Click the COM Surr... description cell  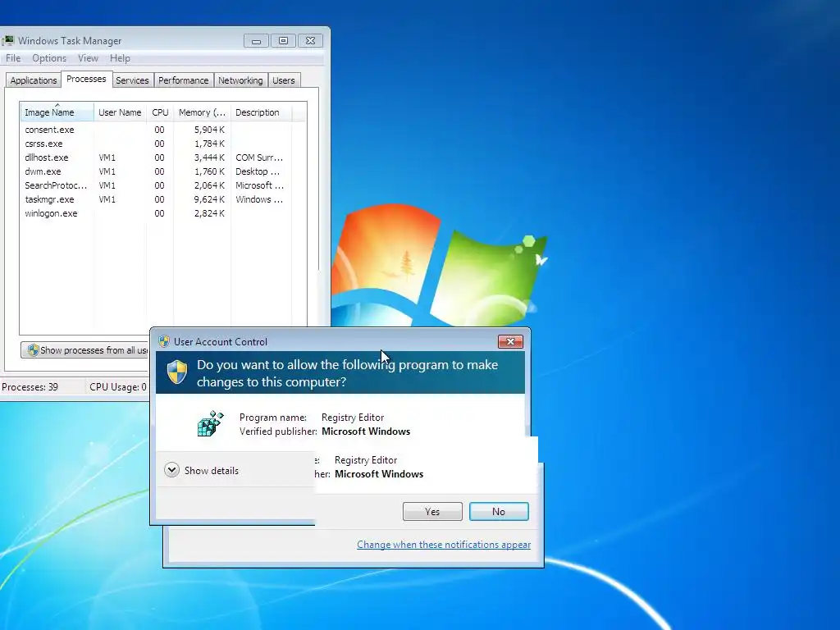tap(259, 157)
